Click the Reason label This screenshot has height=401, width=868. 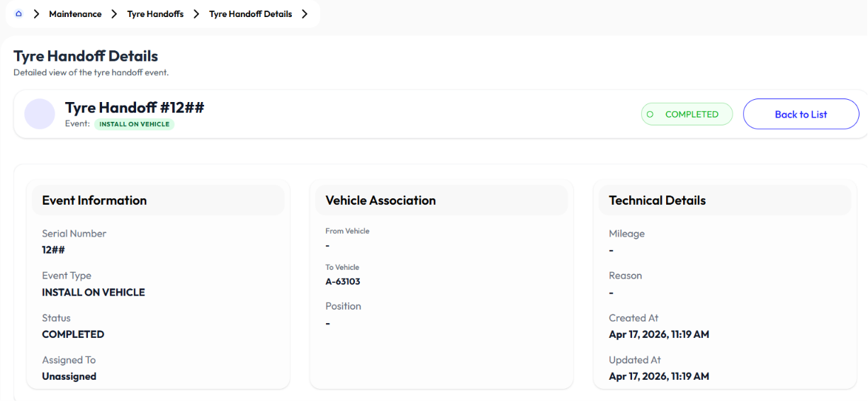[x=625, y=276]
